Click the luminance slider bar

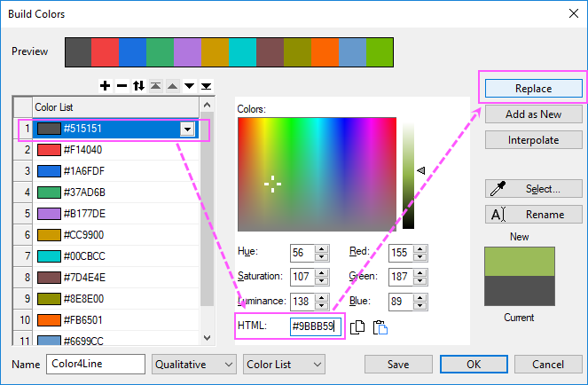[x=408, y=174]
